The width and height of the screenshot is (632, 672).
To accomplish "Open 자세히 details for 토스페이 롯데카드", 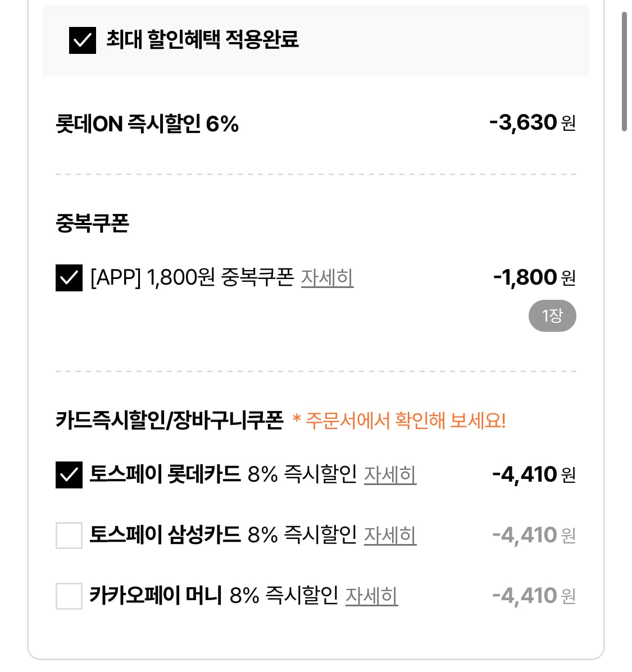I will pyautogui.click(x=390, y=475).
